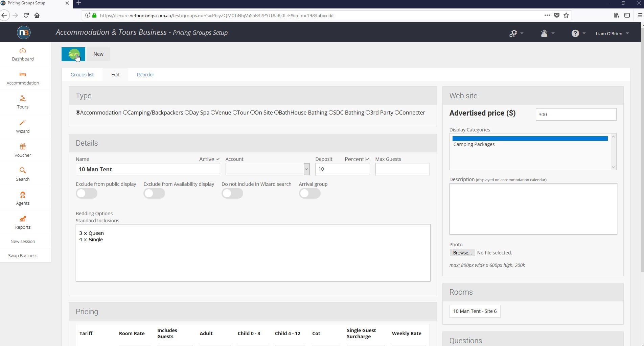Image resolution: width=644 pixels, height=346 pixels.
Task: Open Search in sidebar
Action: 23,174
